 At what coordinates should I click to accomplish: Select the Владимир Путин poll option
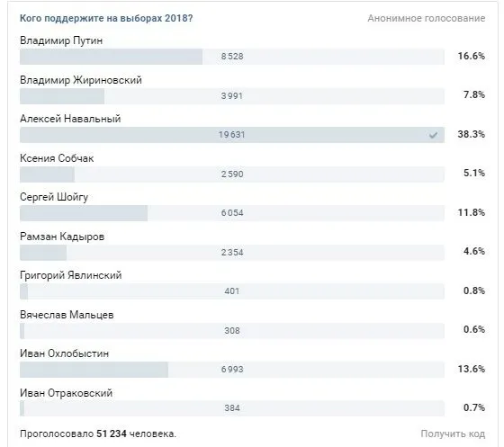[x=61, y=40]
